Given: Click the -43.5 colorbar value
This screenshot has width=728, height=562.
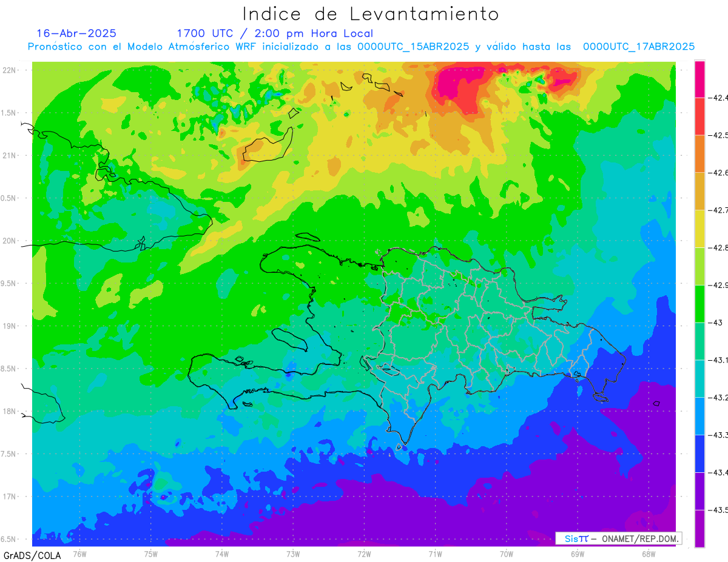Looking at the screenshot, I should (x=719, y=510).
